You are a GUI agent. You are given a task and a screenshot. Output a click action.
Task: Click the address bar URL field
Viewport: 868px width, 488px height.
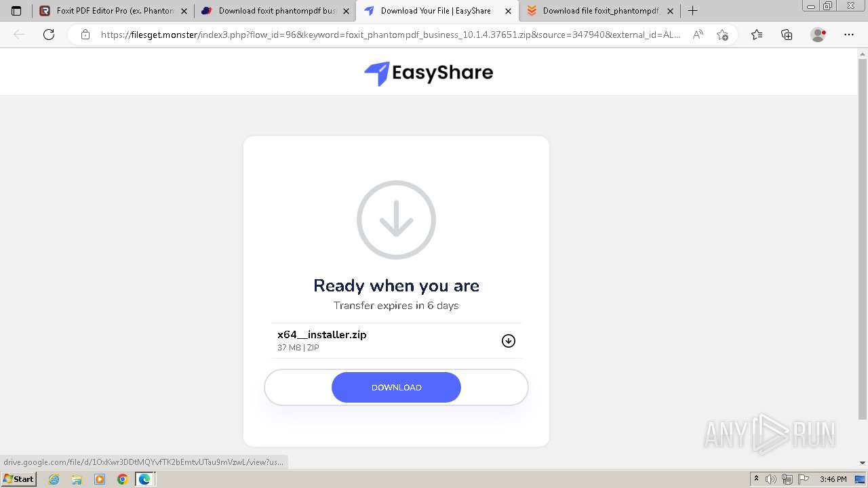click(x=390, y=35)
